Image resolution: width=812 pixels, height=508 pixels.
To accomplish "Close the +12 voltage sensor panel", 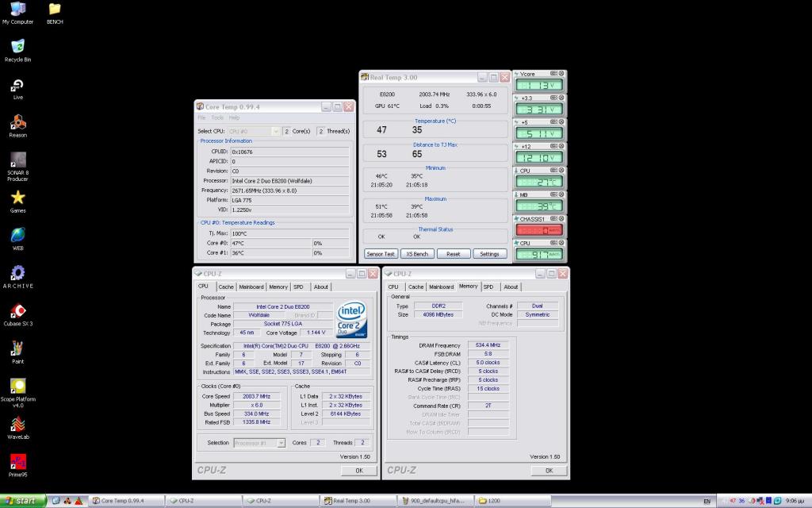I will (x=561, y=146).
